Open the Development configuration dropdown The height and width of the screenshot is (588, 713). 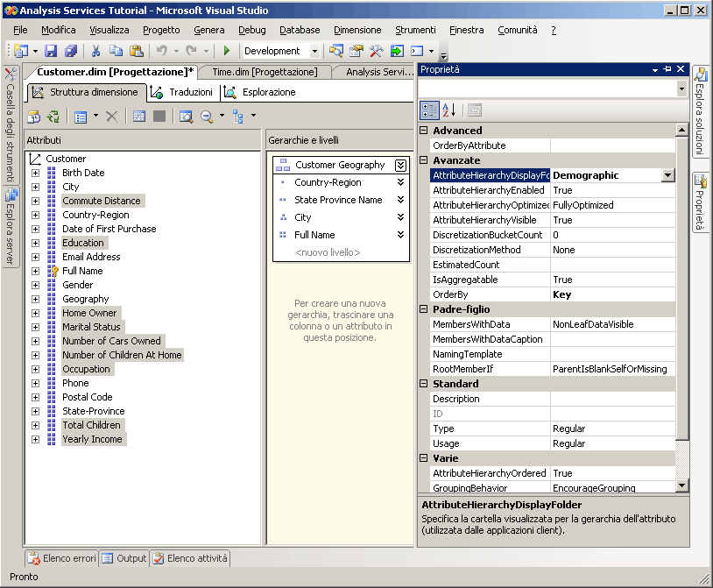(314, 51)
